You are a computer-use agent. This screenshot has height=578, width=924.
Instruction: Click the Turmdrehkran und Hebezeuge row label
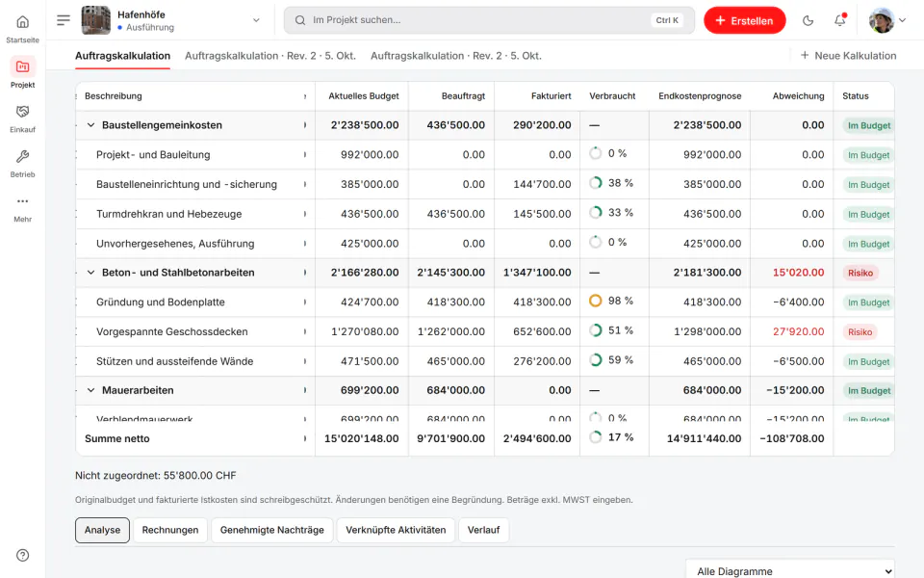point(169,214)
